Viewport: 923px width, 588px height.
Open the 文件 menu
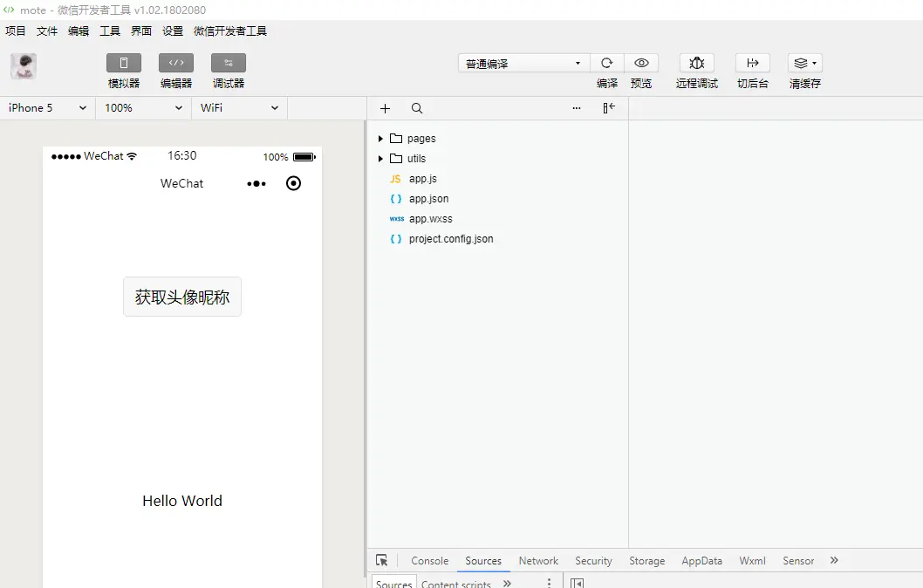[x=47, y=31]
